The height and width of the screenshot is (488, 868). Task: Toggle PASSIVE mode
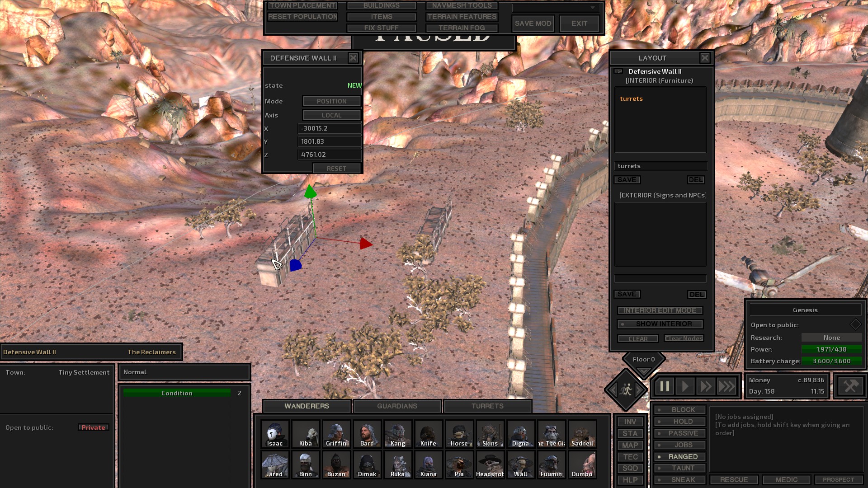click(x=679, y=433)
